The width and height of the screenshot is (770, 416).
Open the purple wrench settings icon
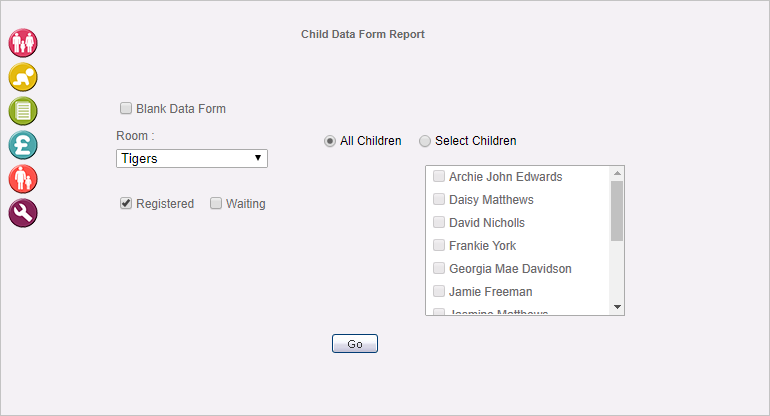(x=23, y=213)
